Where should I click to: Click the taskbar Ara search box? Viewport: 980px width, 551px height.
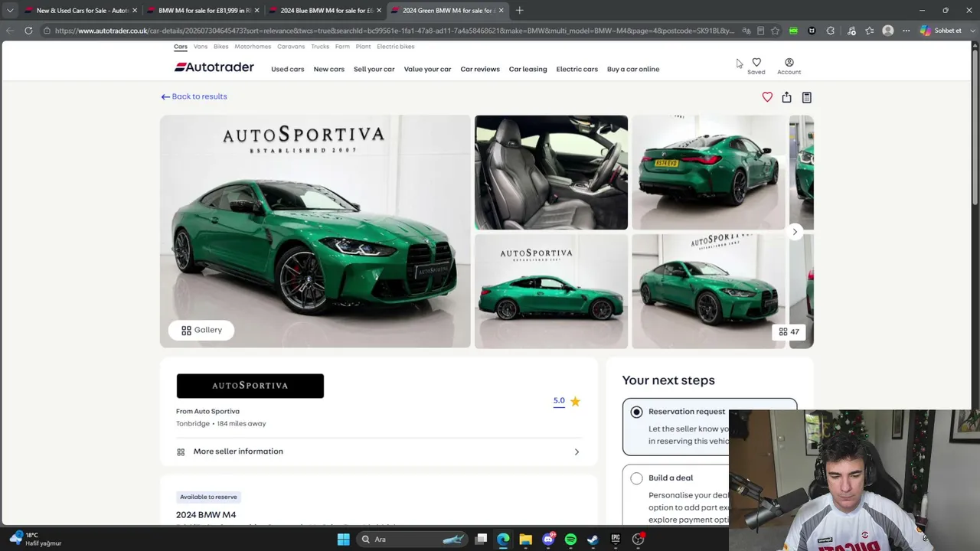pyautogui.click(x=411, y=540)
